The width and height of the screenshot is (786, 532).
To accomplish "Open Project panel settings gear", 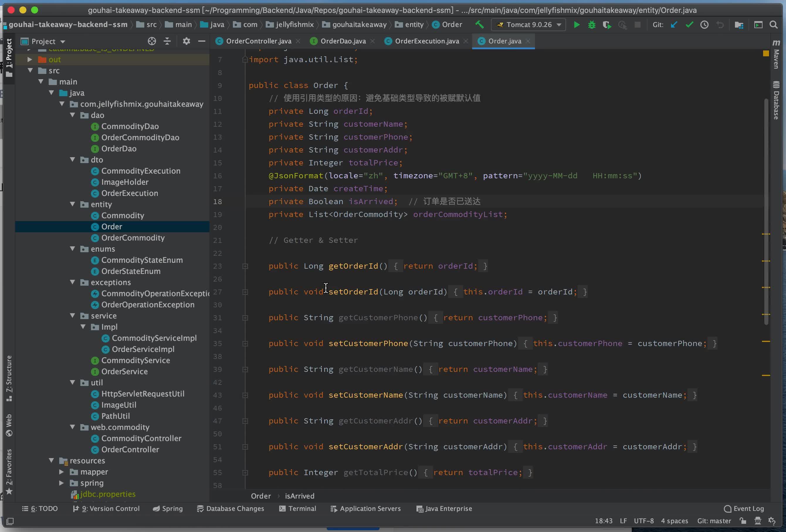I will 186,41.
